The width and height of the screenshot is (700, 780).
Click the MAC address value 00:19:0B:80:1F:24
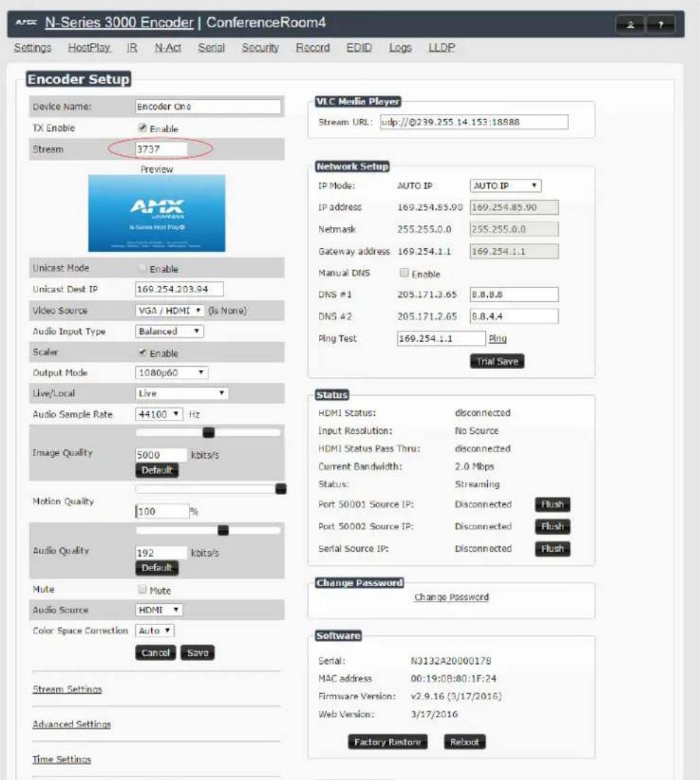[453, 678]
